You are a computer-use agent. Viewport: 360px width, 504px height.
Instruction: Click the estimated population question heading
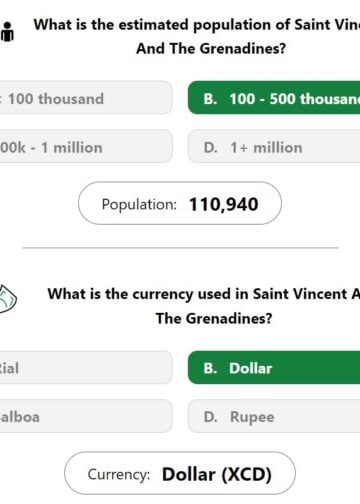197,37
